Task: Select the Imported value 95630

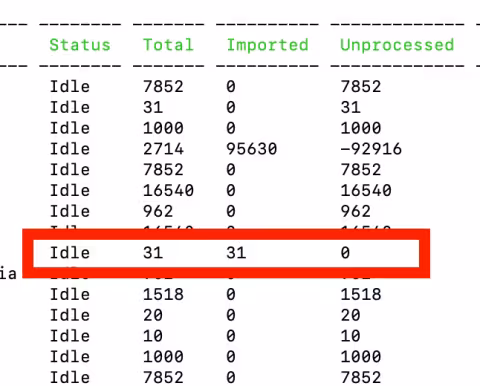Action: click(x=251, y=149)
